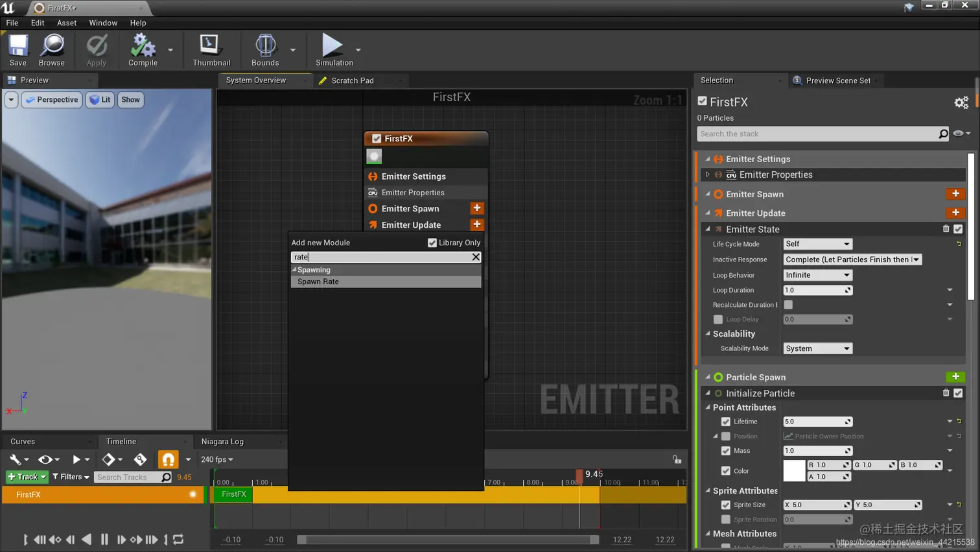This screenshot has width=980, height=552.
Task: Open the white Color swatch picker
Action: point(794,471)
